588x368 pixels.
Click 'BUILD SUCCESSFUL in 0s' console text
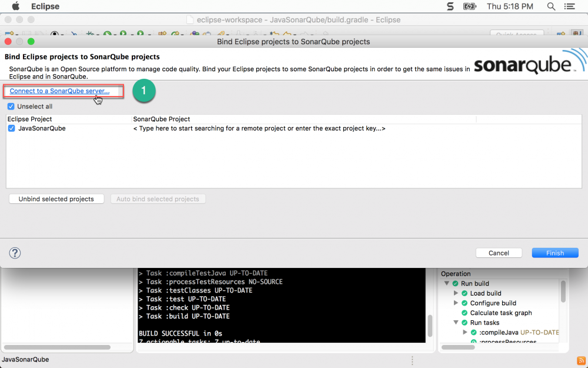click(181, 333)
